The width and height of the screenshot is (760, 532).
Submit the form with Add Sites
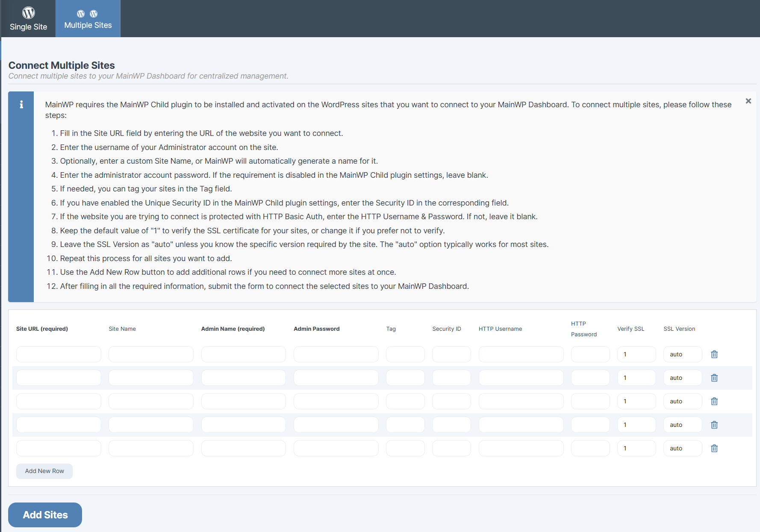(45, 515)
